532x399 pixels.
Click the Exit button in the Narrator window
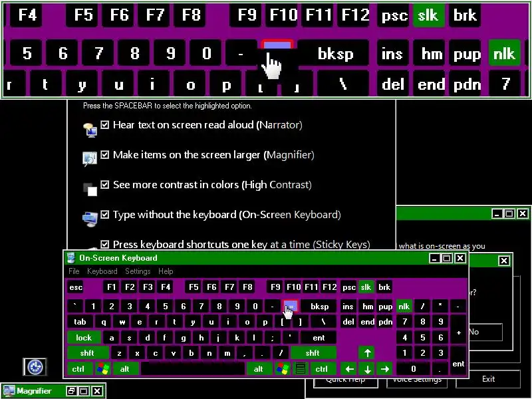489,379
